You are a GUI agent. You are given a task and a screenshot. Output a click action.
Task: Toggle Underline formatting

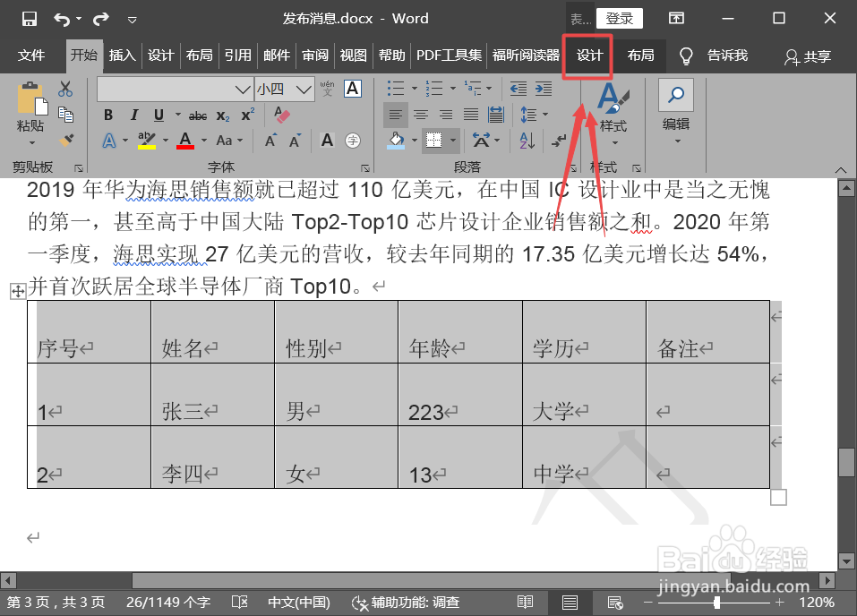pos(159,115)
